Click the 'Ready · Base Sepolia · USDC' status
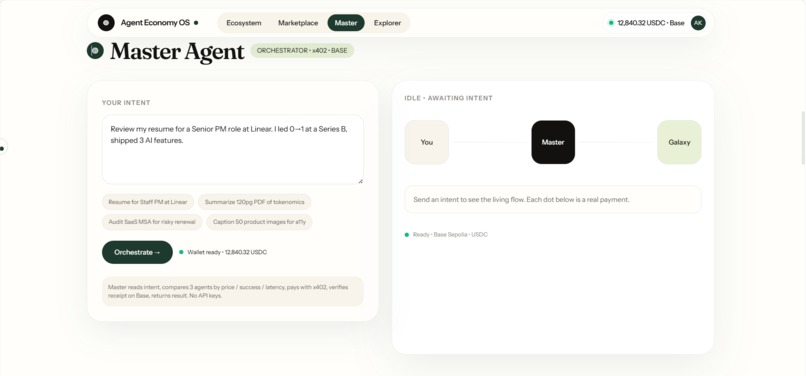This screenshot has height=376, width=806. pyautogui.click(x=450, y=235)
